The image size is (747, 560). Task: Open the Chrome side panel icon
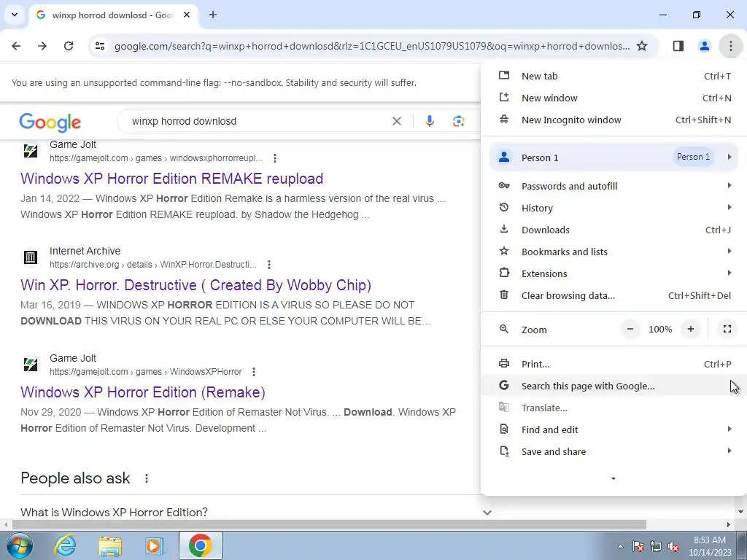coord(678,46)
